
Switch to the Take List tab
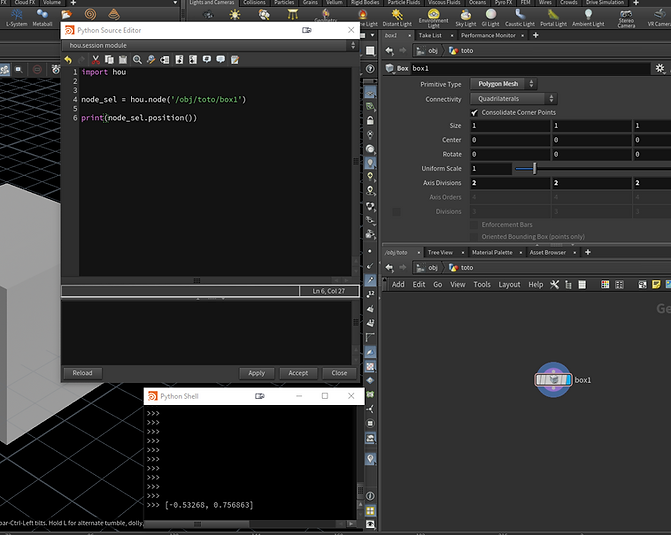(430, 35)
